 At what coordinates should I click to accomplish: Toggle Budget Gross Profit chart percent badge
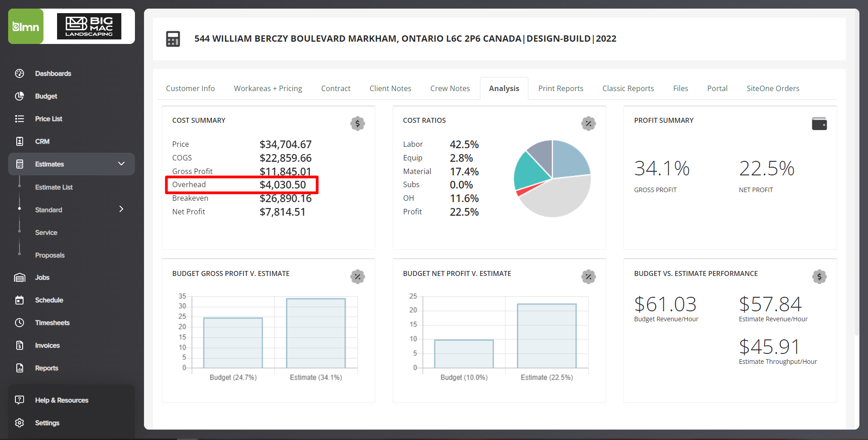(x=357, y=276)
